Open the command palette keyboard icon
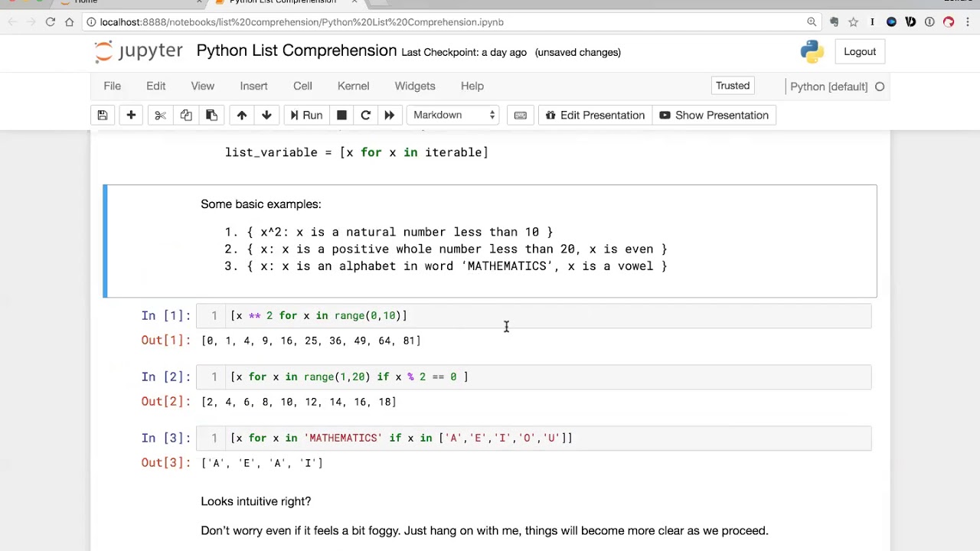The height and width of the screenshot is (551, 980). click(521, 115)
